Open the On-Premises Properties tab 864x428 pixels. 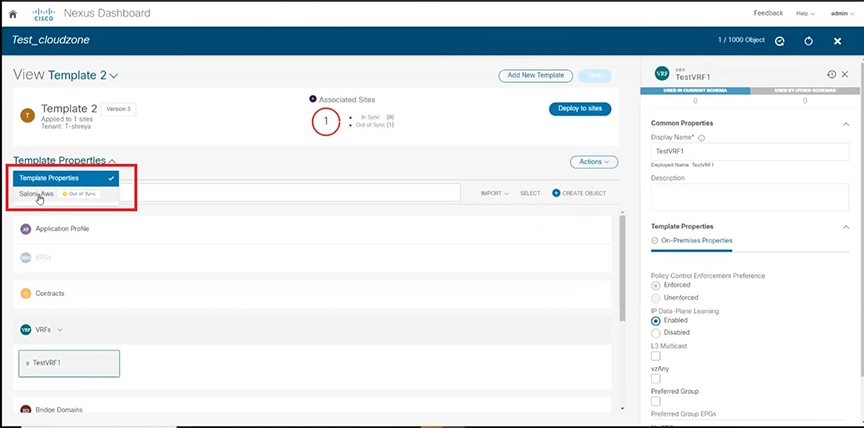(692, 241)
